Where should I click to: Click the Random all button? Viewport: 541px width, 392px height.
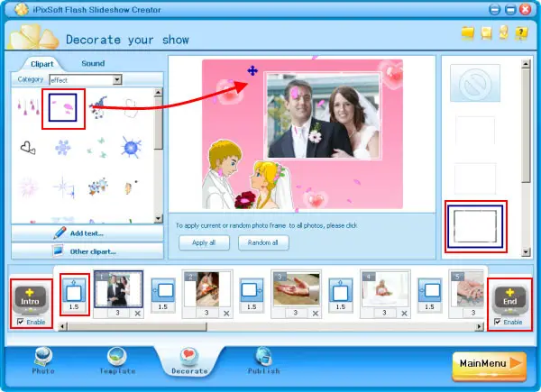(263, 242)
